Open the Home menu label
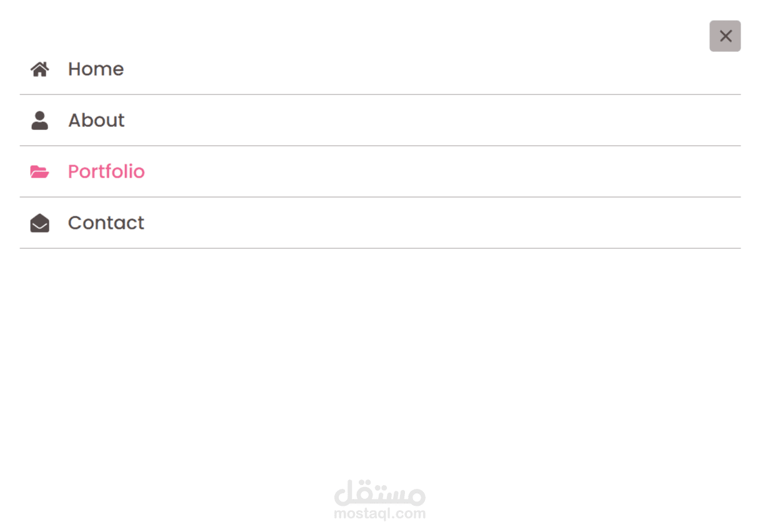 (x=96, y=69)
